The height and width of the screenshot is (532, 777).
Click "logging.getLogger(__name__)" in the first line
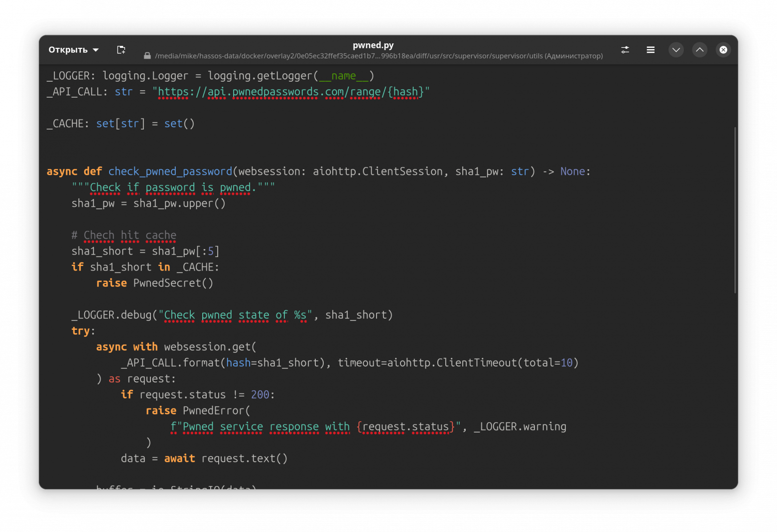coord(291,76)
